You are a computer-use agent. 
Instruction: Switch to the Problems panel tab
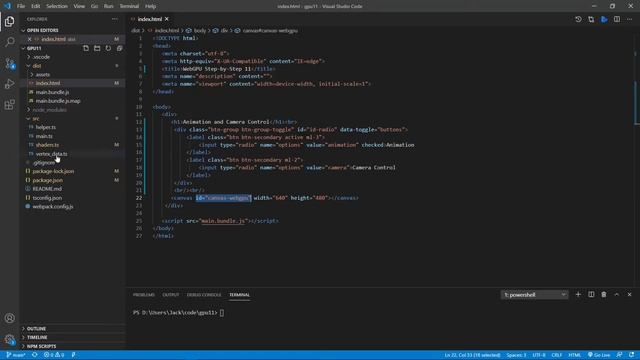144,295
